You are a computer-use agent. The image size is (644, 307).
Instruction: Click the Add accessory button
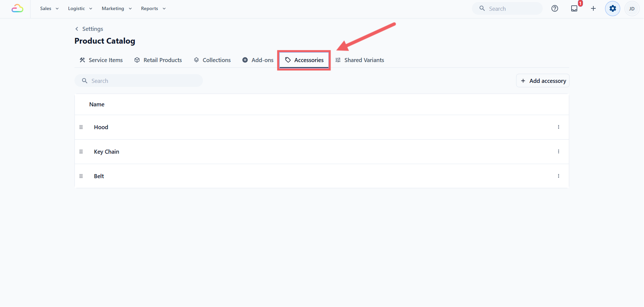[543, 81]
